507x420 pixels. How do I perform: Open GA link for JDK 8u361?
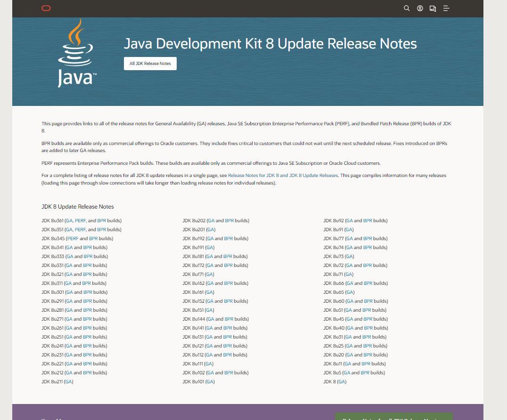tap(69, 221)
